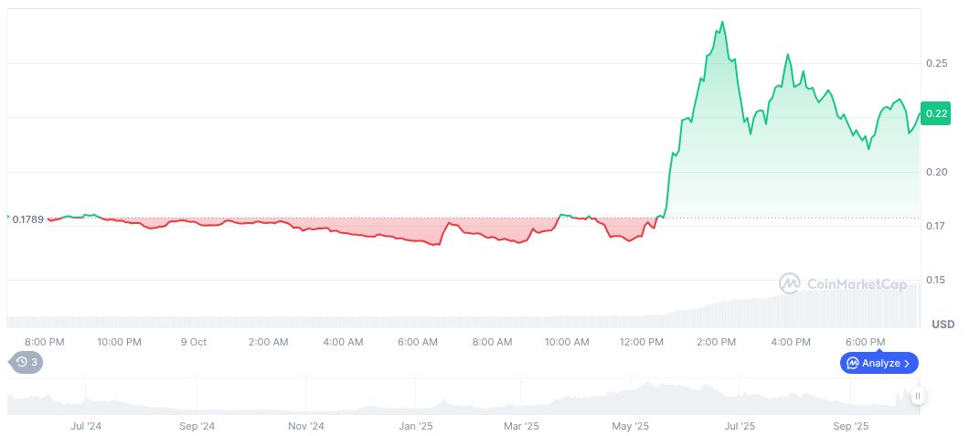Click the USD currency label
Viewport: 980px width, 436px height.
[943, 324]
